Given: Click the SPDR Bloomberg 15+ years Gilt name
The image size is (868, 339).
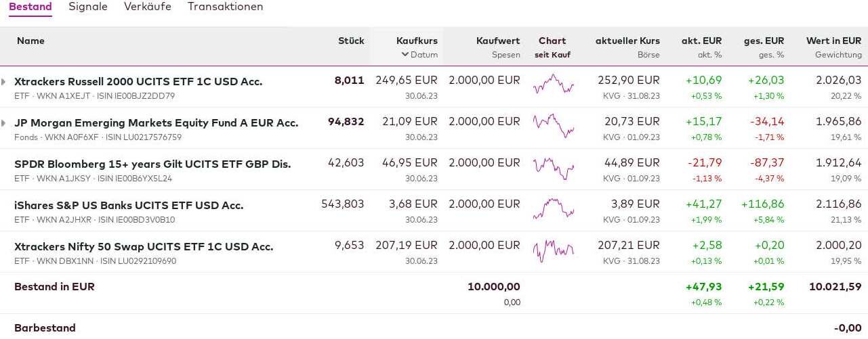Looking at the screenshot, I should coord(152,164).
